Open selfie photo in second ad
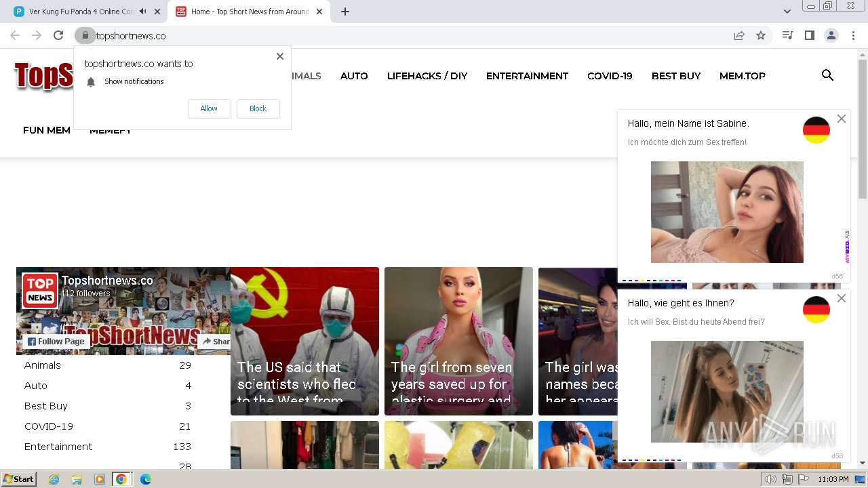The image size is (868, 488). click(x=727, y=392)
